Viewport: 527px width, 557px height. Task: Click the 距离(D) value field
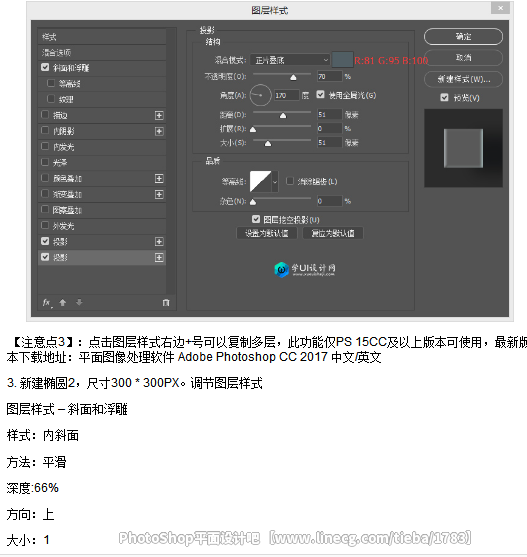coord(330,114)
